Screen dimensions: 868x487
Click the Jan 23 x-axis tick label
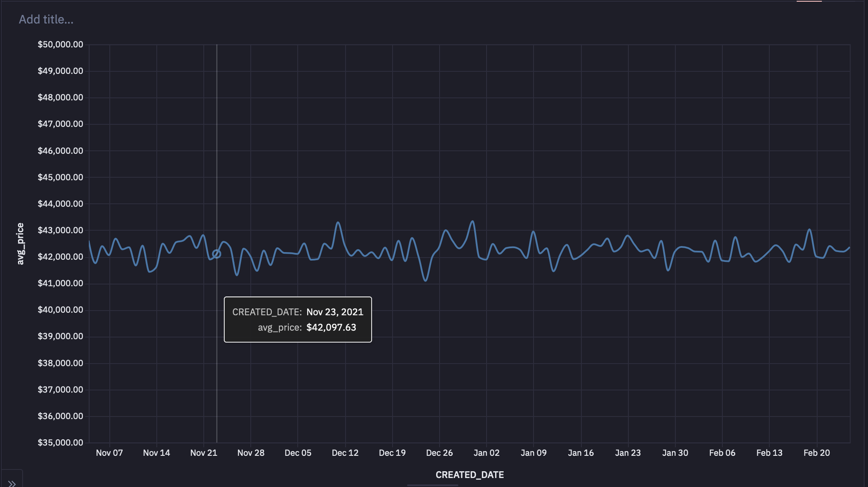pos(628,453)
